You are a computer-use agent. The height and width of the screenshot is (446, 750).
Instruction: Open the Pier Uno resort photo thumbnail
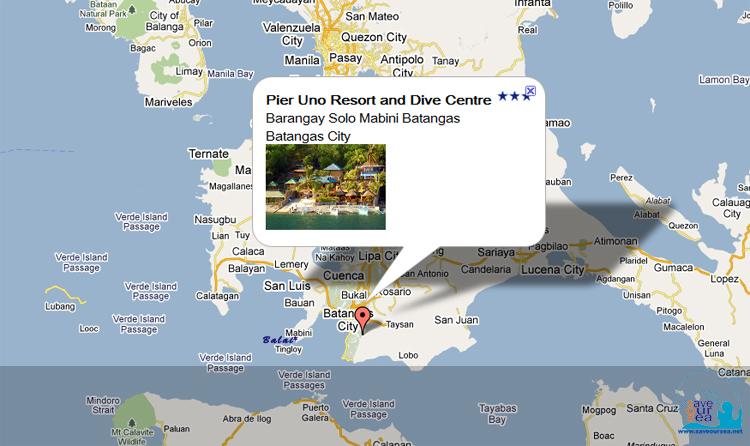click(x=325, y=187)
